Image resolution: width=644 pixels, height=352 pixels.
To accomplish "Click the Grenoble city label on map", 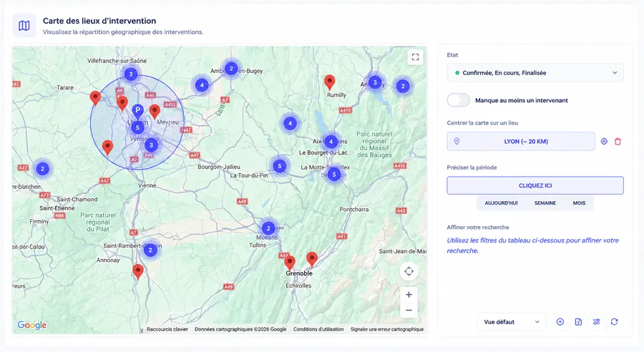I will (299, 273).
